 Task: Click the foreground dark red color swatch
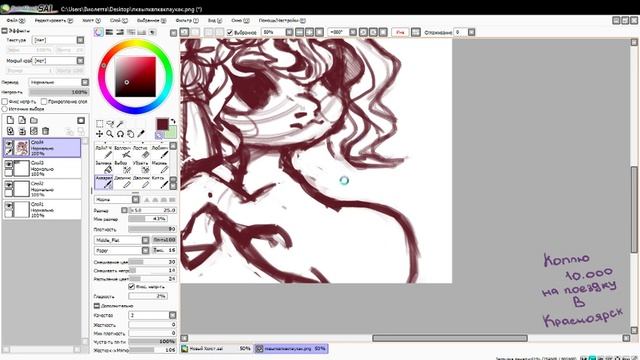tap(162, 124)
